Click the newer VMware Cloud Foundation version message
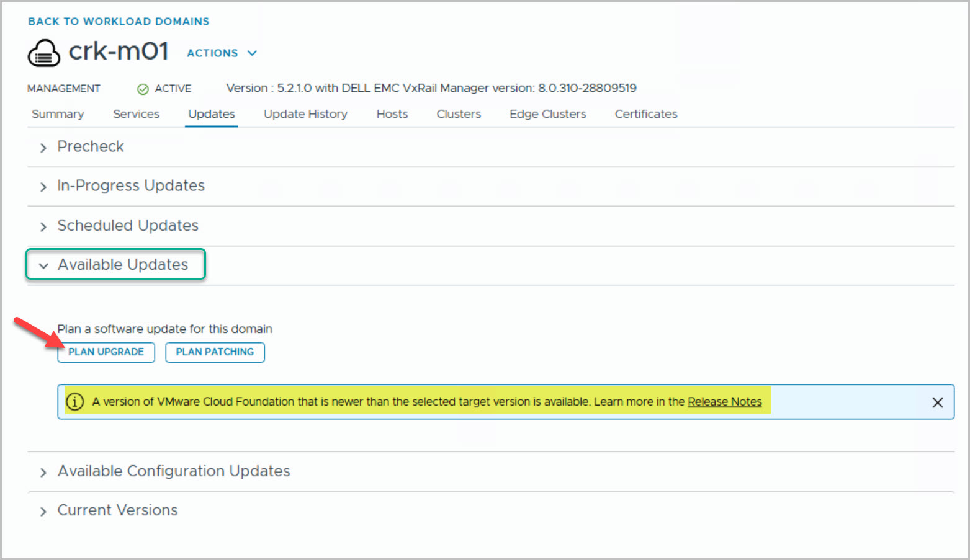 tap(427, 402)
